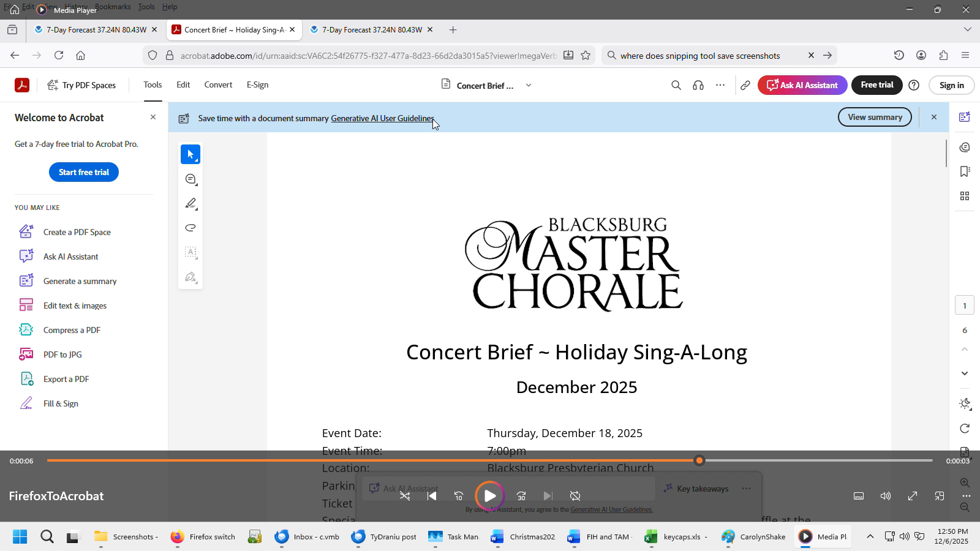Viewport: 980px width, 551px height.
Task: Search inside the PDF document
Action: 676,85
